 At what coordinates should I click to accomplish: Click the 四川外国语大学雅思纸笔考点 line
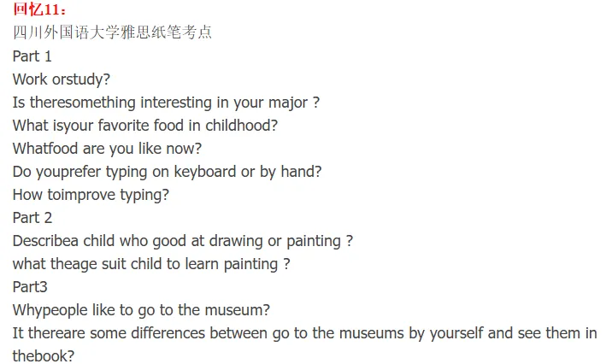click(x=113, y=32)
